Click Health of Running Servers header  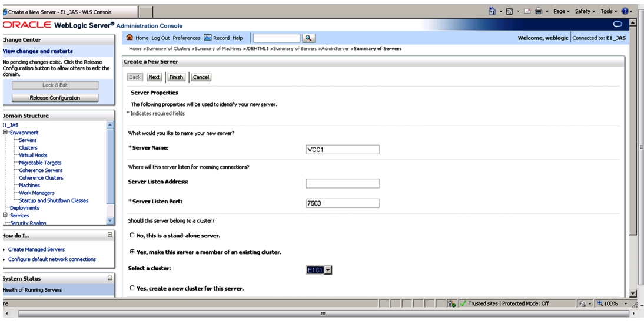click(x=32, y=290)
